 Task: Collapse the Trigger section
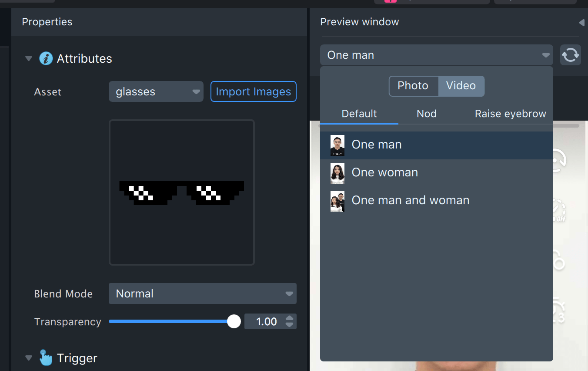pyautogui.click(x=29, y=358)
